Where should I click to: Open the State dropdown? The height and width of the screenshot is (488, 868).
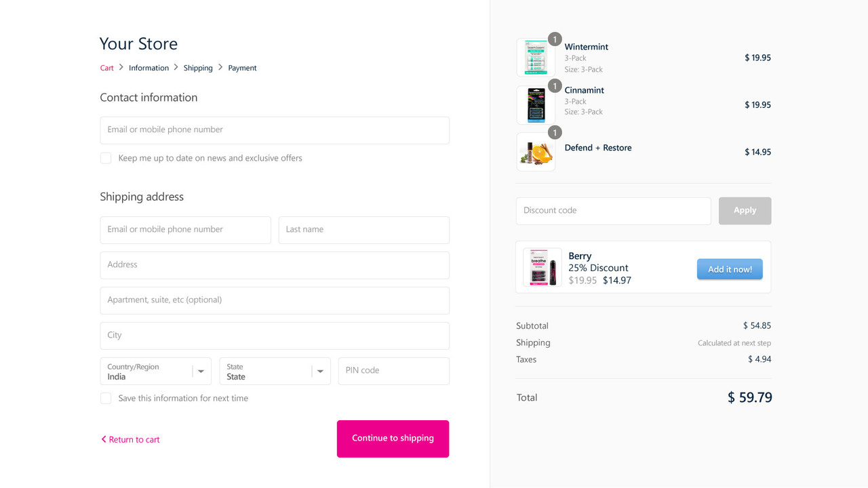click(x=319, y=371)
